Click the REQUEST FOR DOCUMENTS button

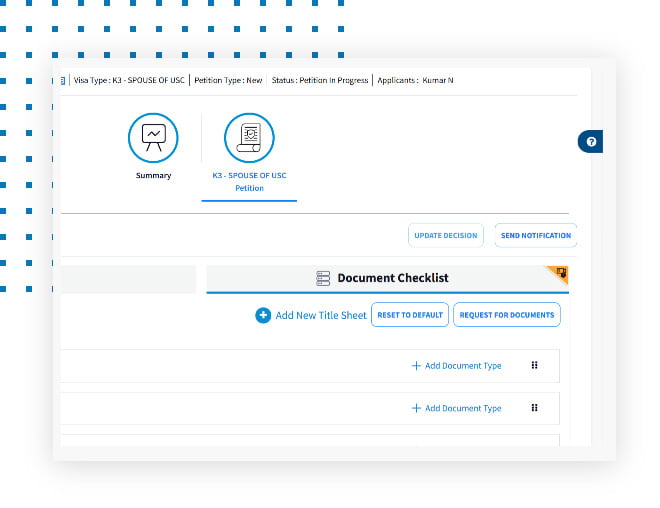[x=506, y=315]
